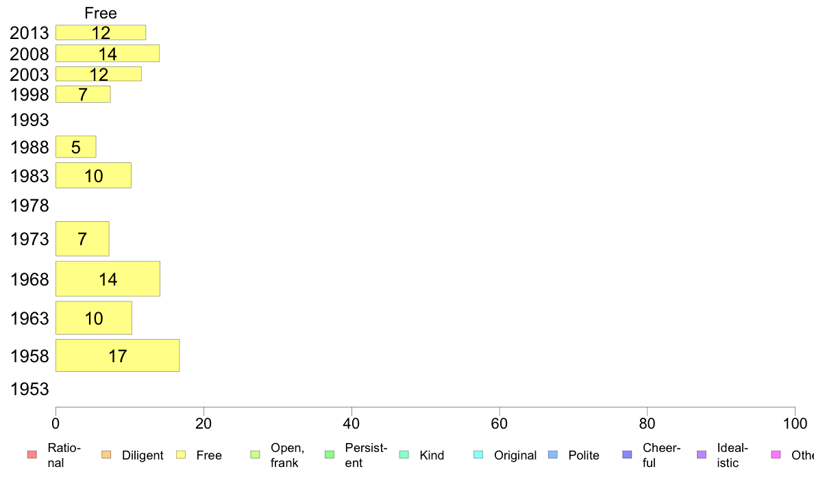Click the Kind legend swatch

[404, 455]
